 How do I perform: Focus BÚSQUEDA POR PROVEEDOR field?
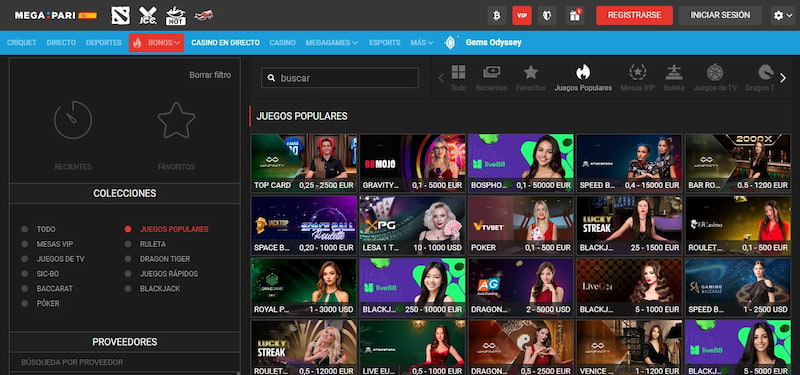click(124, 362)
